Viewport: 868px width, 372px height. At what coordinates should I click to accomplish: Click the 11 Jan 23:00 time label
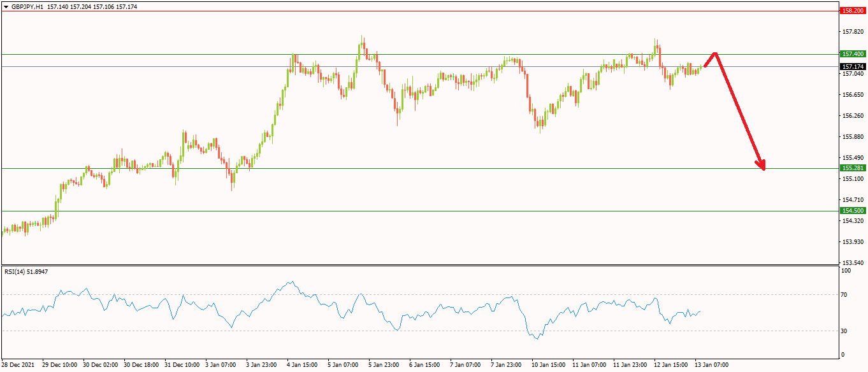630,365
